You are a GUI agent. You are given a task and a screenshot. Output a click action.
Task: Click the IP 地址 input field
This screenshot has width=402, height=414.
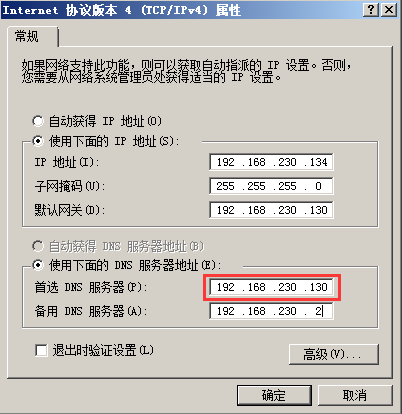[271, 162]
